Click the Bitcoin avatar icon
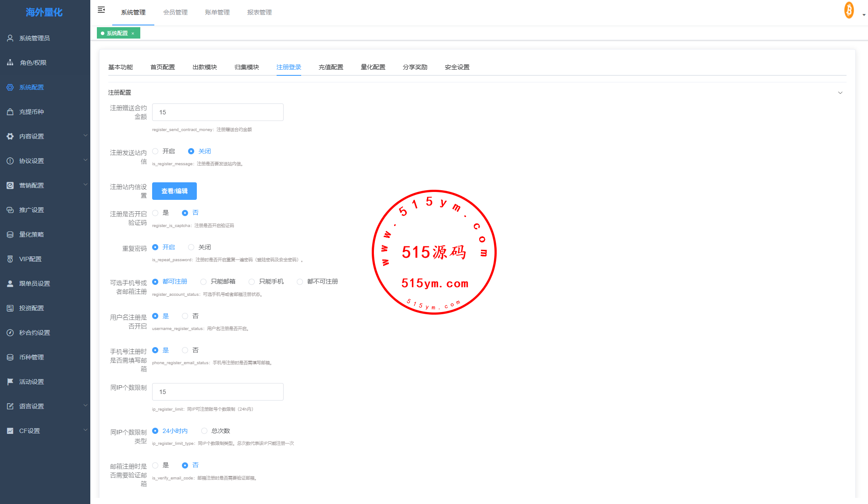 tap(849, 11)
